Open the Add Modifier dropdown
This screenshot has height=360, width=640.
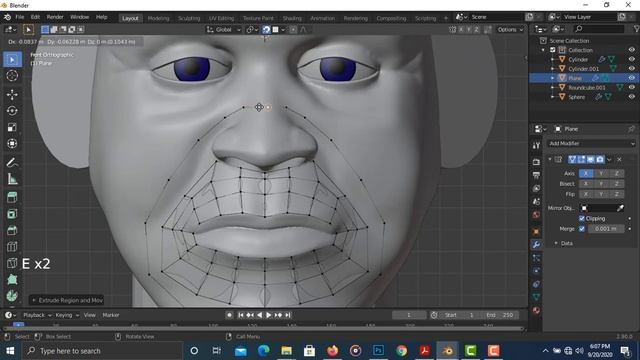click(591, 144)
